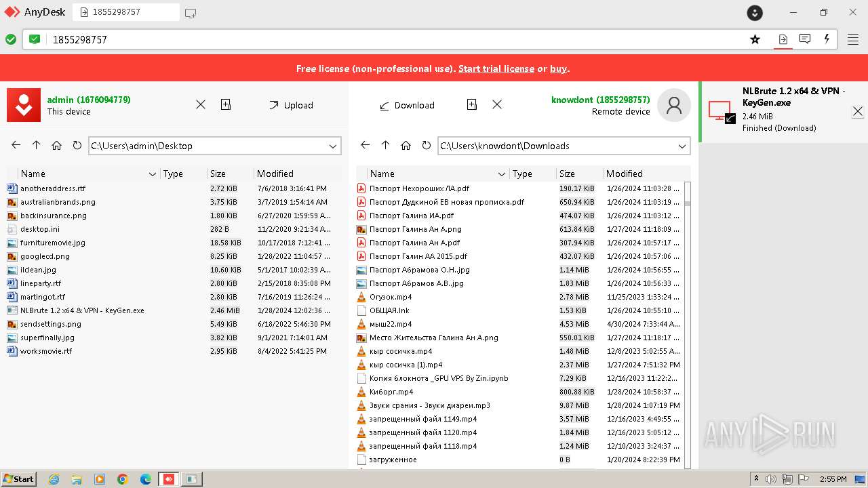Click the remote user avatar icon
Image resolution: width=868 pixels, height=488 pixels.
click(x=674, y=105)
